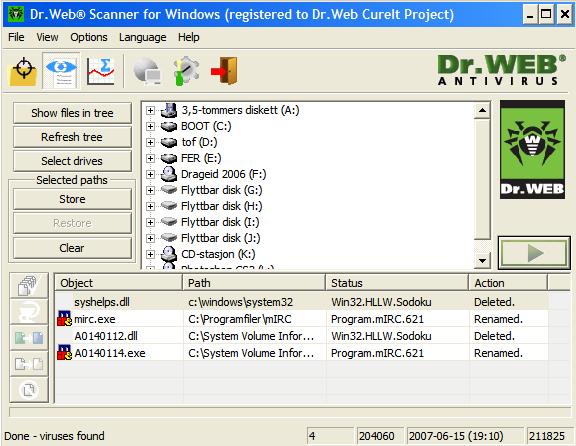Expand the 3,5-tommers diskett (A:) node

coord(150,110)
